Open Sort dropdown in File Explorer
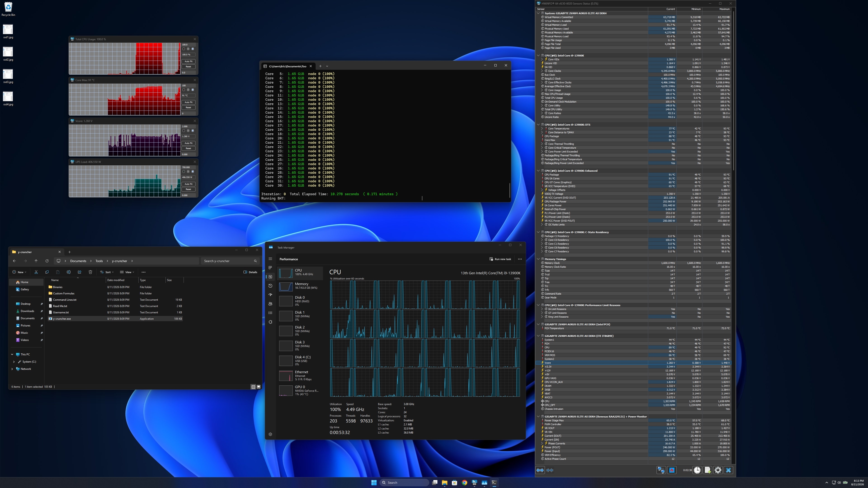Viewport: 868px width, 488px height. (107, 272)
